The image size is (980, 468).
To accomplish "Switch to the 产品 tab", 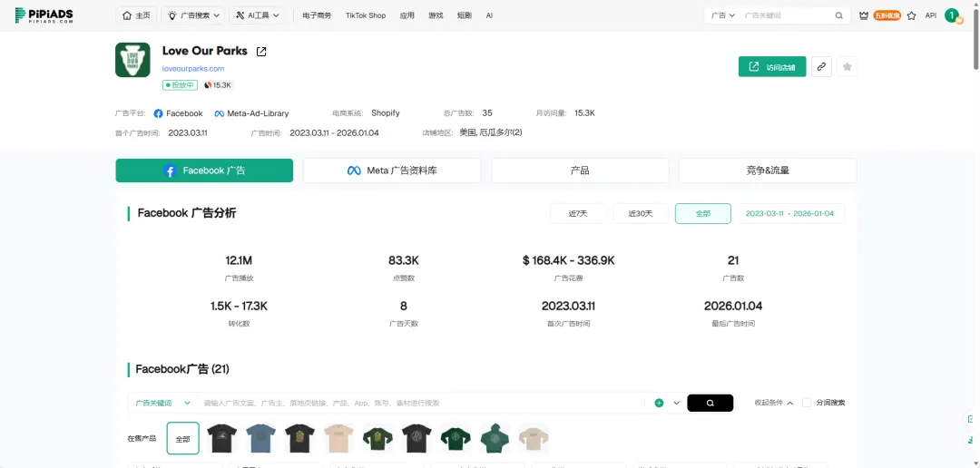I will pyautogui.click(x=580, y=171).
